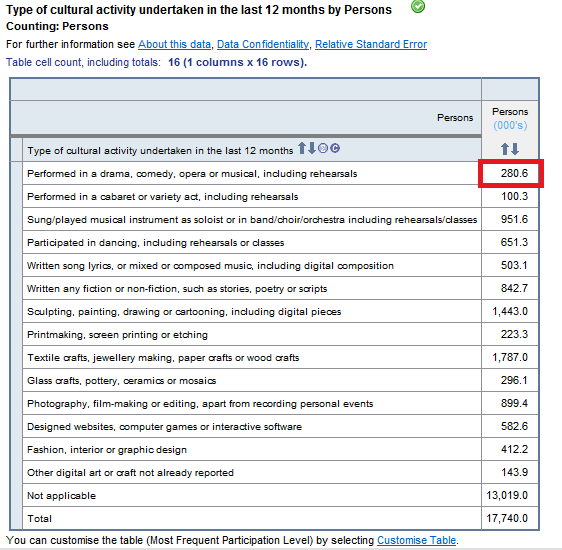Click 'Written song lyrics' row label
The width and height of the screenshot is (562, 550).
pyautogui.click(x=210, y=266)
